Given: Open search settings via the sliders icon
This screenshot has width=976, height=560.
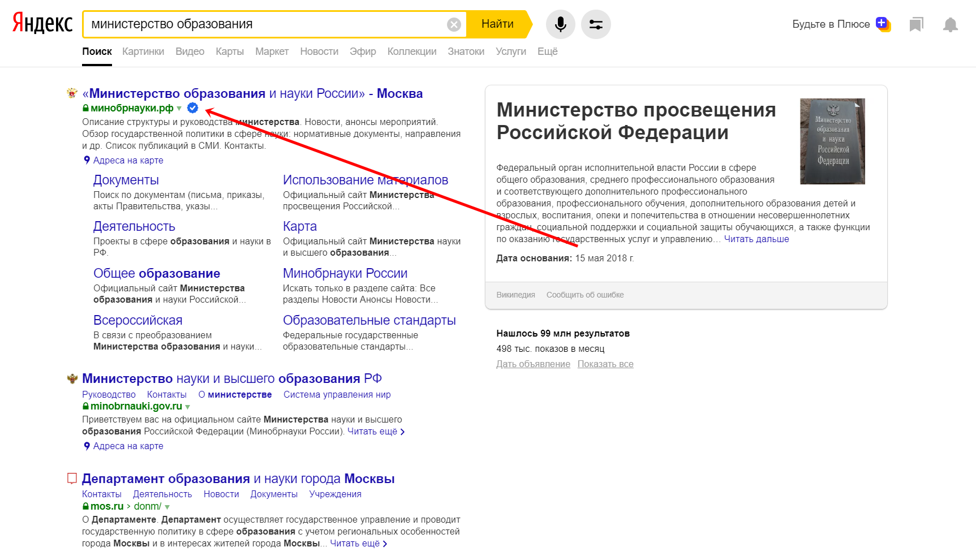Looking at the screenshot, I should 595,24.
